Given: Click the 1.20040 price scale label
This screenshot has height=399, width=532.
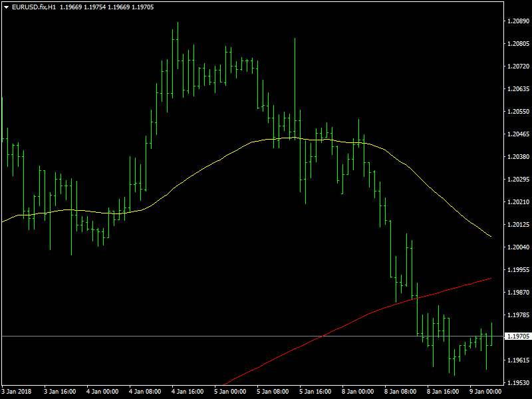Looking at the screenshot, I should (518, 247).
